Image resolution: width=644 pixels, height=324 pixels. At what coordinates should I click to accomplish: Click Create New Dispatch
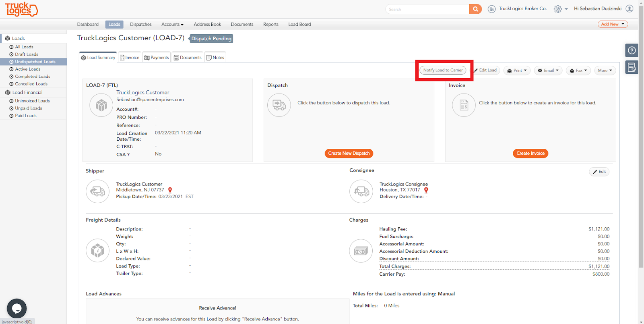tap(349, 154)
